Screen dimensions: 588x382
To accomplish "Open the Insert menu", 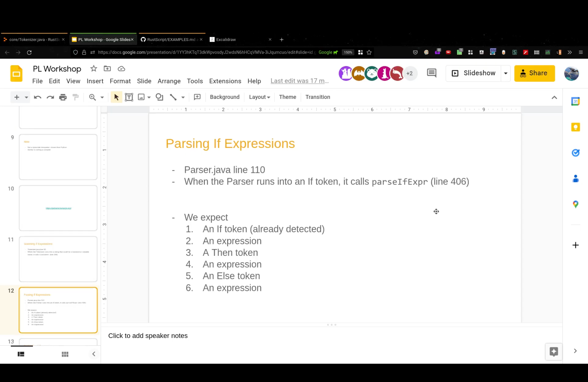I will (x=95, y=81).
